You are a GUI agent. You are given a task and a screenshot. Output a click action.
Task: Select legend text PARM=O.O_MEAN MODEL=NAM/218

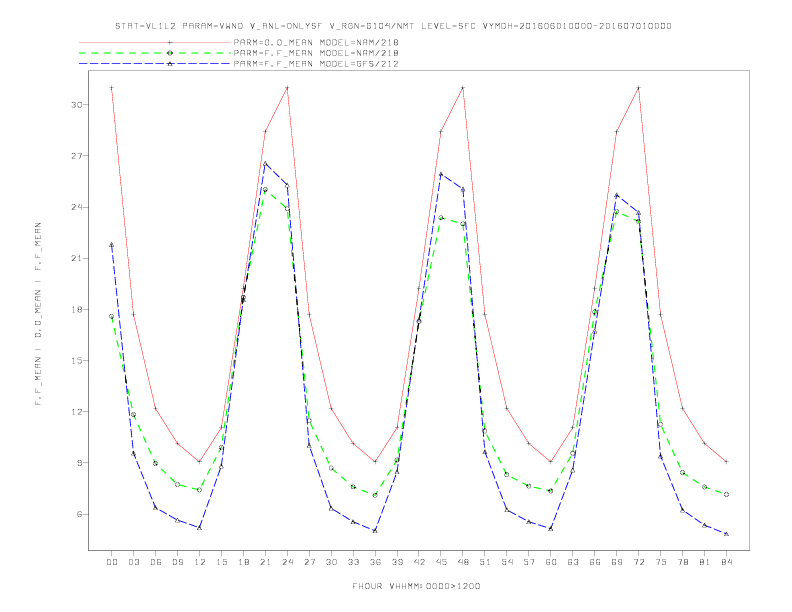(x=316, y=42)
